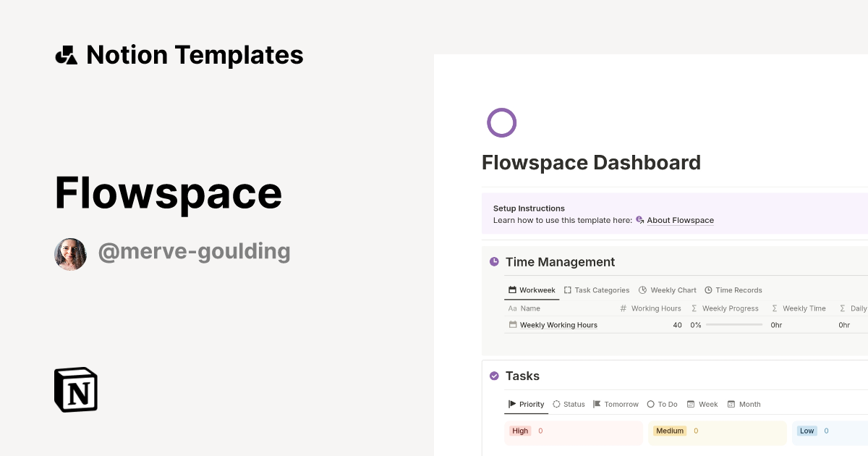Image resolution: width=868 pixels, height=456 pixels.
Task: Click the calendar icon next to Weekly Working Hours
Action: click(514, 325)
